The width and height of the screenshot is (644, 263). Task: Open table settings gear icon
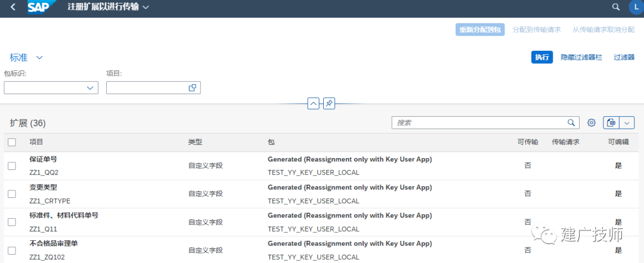coord(592,122)
